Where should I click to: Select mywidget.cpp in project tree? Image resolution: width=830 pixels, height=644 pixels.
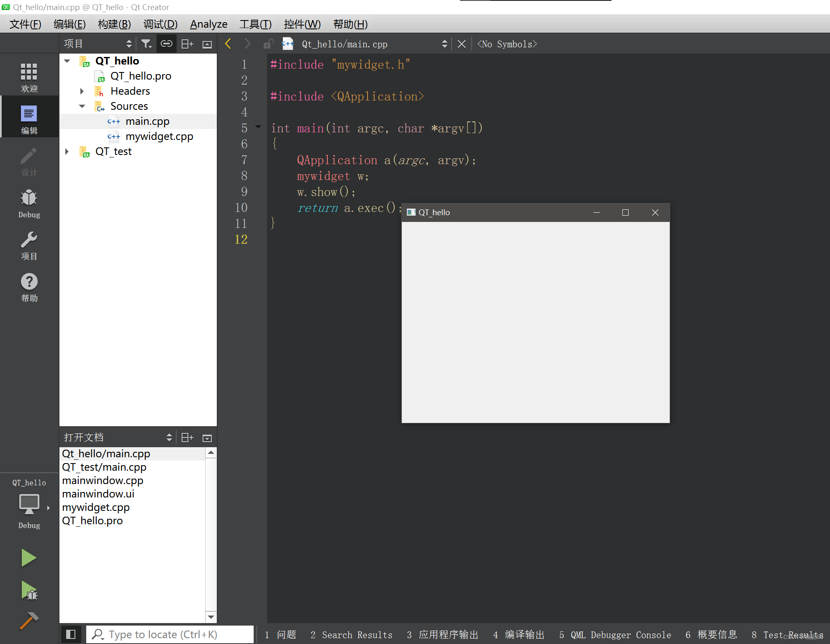(x=159, y=137)
